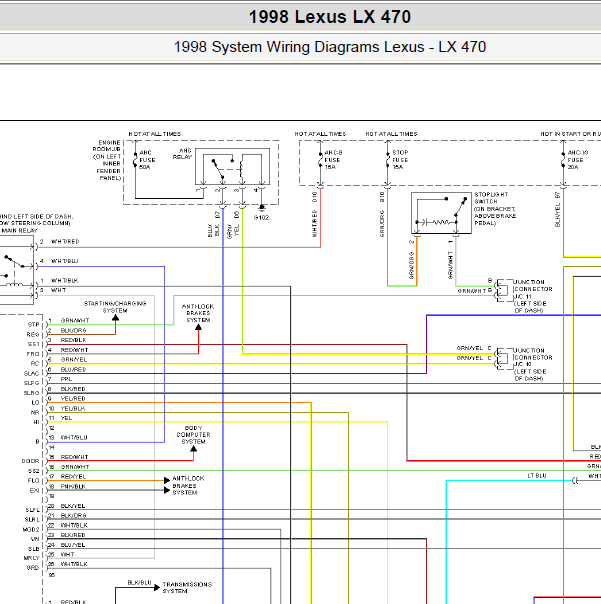Screen dimensions: 601x604
Task: Select the JUNCTION CONNECTOR J/C 10 label
Action: coord(533,364)
